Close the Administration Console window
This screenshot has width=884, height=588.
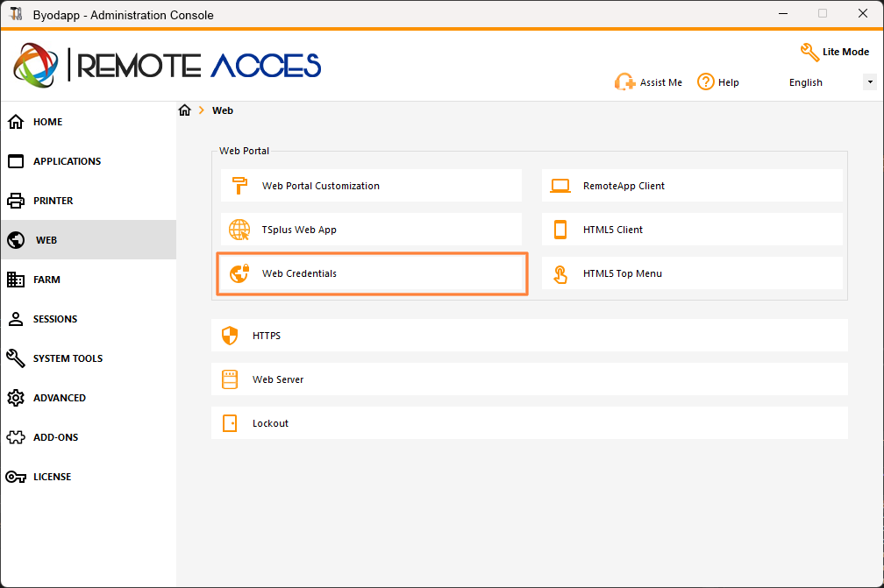click(x=863, y=13)
